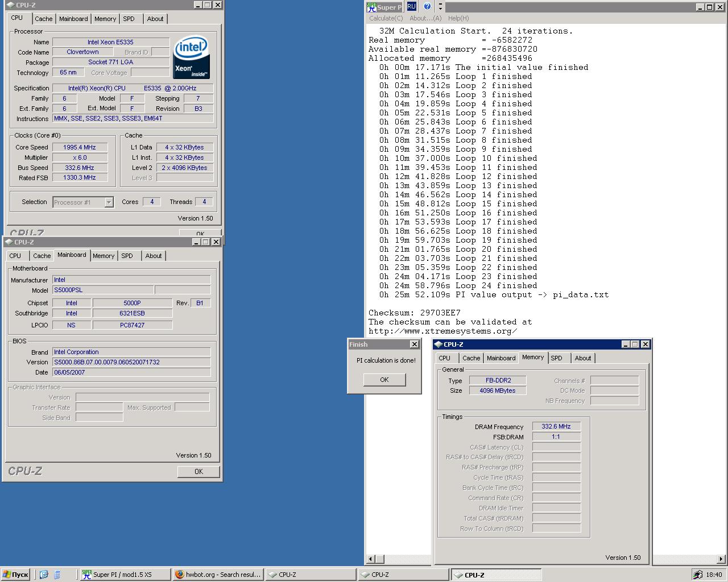The image size is (728, 582).
Task: Click the Rated FSB value 1330.3 MHz
Action: point(80,177)
